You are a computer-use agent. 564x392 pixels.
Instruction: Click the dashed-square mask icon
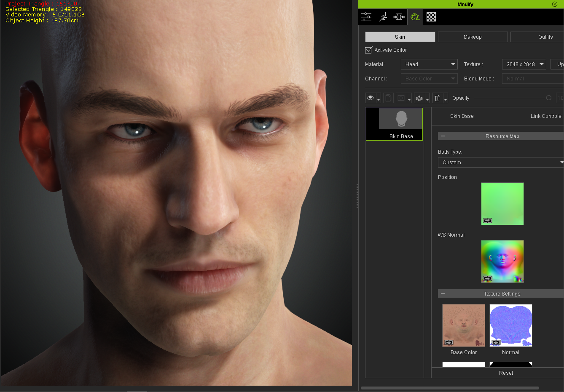(x=401, y=98)
